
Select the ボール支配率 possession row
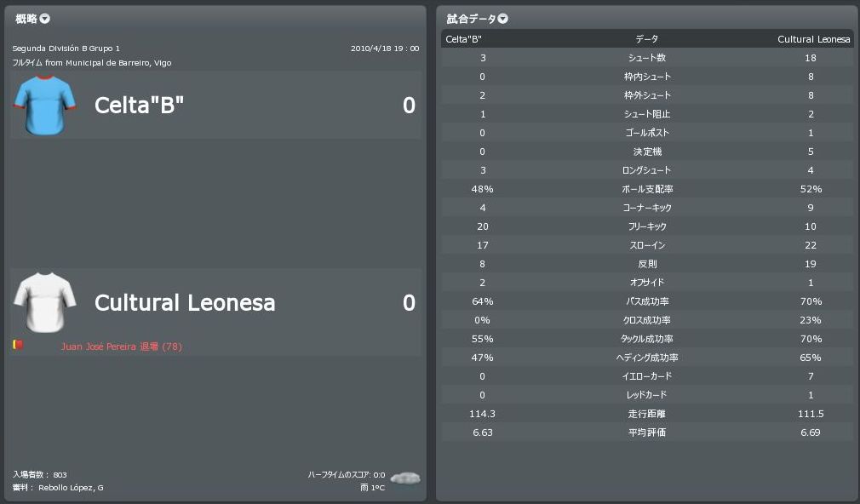pos(646,189)
